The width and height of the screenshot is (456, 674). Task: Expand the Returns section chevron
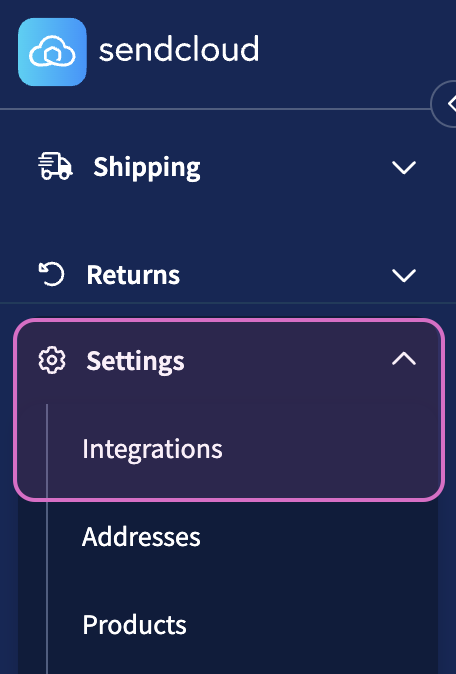tap(404, 276)
